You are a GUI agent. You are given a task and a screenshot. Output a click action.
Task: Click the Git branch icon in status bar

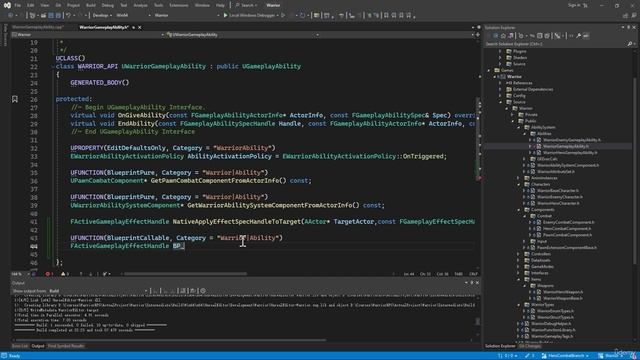pos(544,356)
